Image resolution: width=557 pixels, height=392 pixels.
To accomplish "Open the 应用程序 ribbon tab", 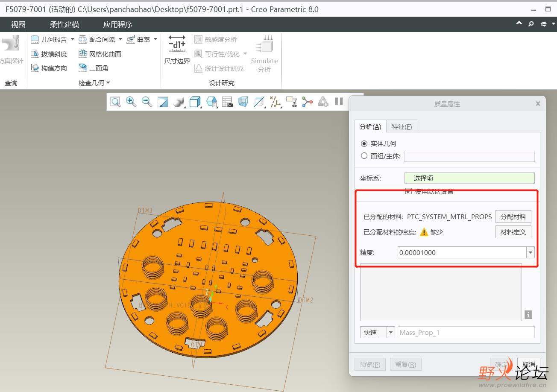I will coord(118,24).
